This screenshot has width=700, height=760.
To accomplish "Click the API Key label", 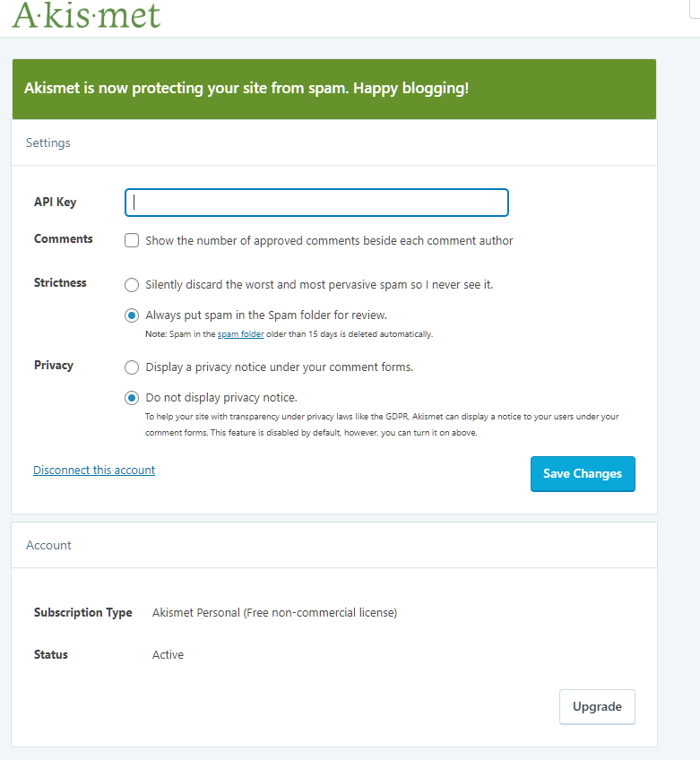I will (56, 203).
